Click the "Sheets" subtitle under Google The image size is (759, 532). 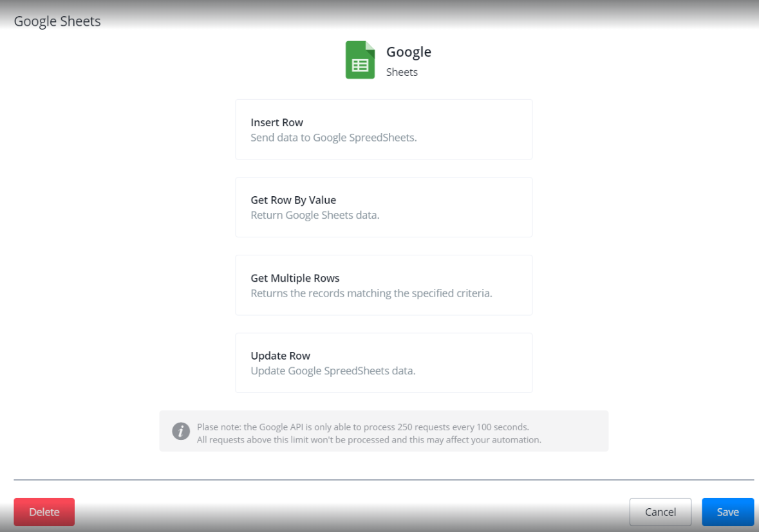pos(402,72)
